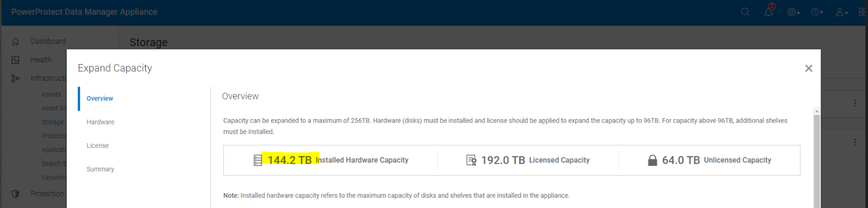Open the search magnifier in the header

pos(745,12)
